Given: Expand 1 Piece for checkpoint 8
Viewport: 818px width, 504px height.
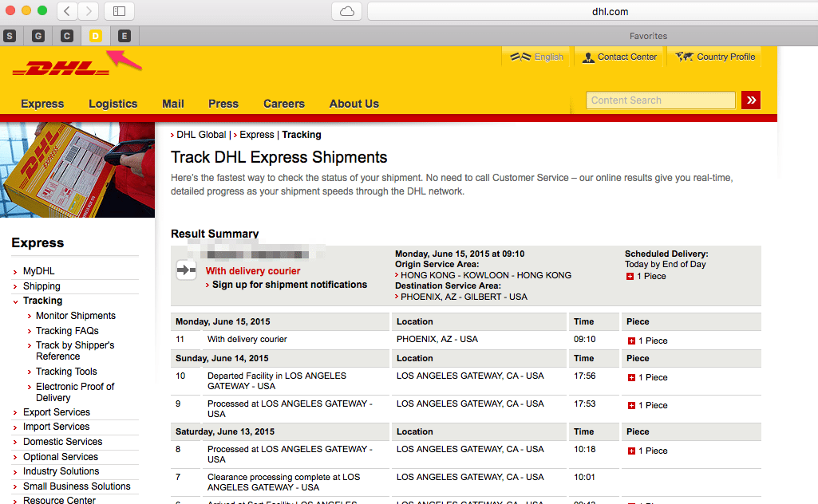Looking at the screenshot, I should [632, 451].
